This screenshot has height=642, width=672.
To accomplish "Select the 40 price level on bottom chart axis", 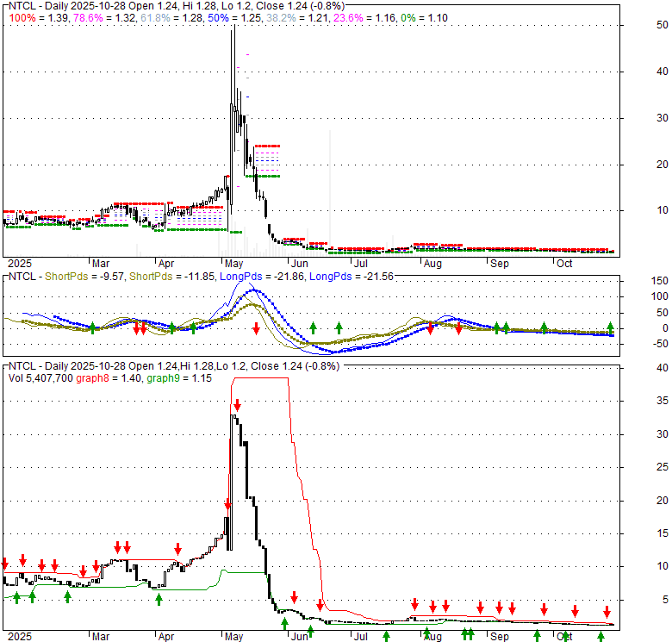I will pos(663,368).
